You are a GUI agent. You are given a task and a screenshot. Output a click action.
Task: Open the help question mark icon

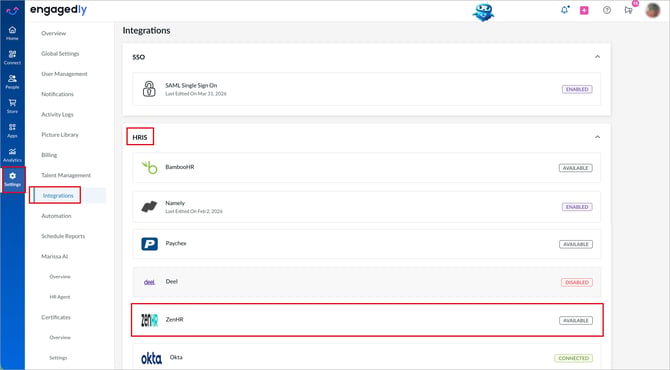pyautogui.click(x=607, y=10)
